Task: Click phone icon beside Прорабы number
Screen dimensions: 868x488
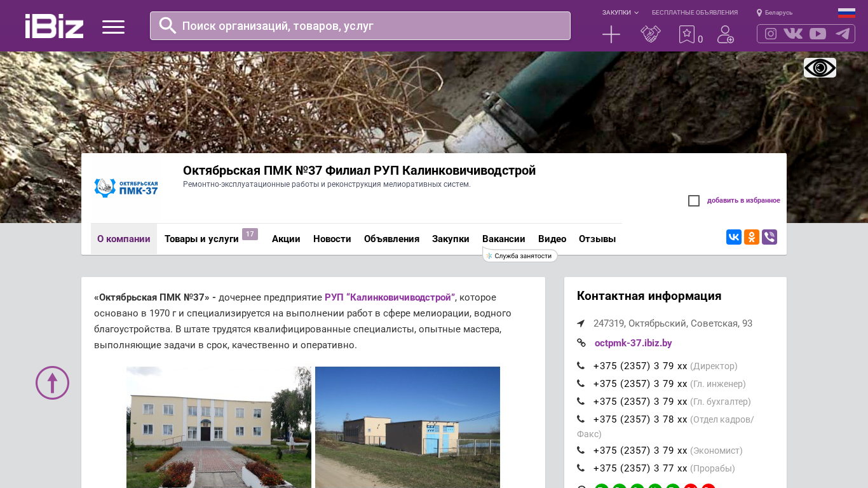Action: pos(581,468)
